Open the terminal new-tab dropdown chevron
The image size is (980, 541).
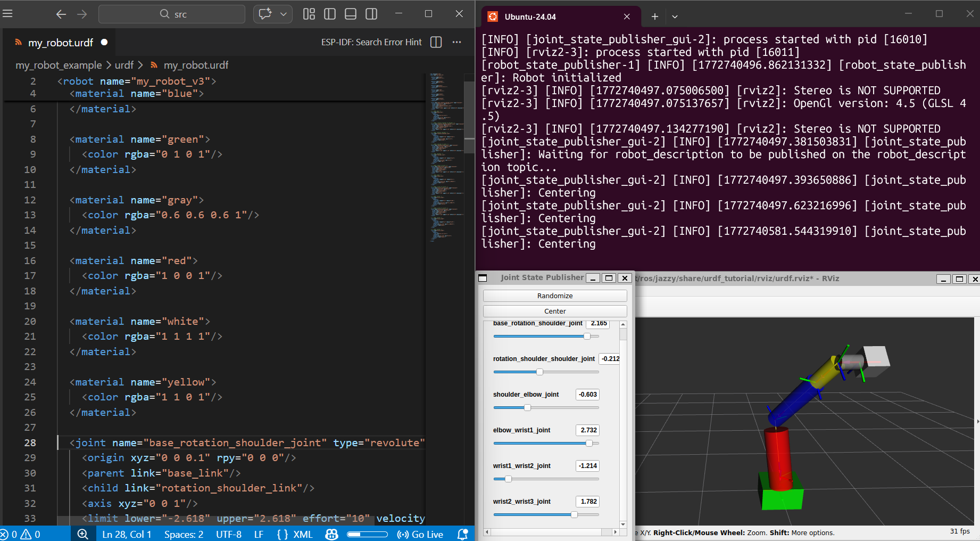coord(675,17)
